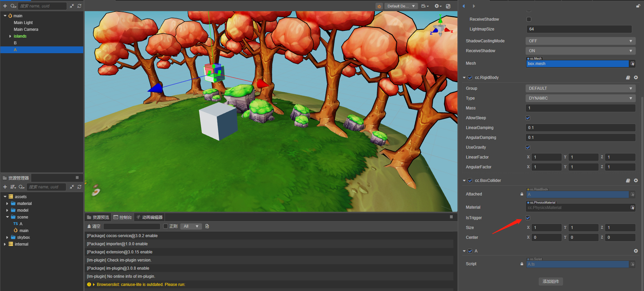Viewport: 644px width, 291px height.
Task: Open the ReceiveShadow ON dropdown
Action: click(x=580, y=51)
